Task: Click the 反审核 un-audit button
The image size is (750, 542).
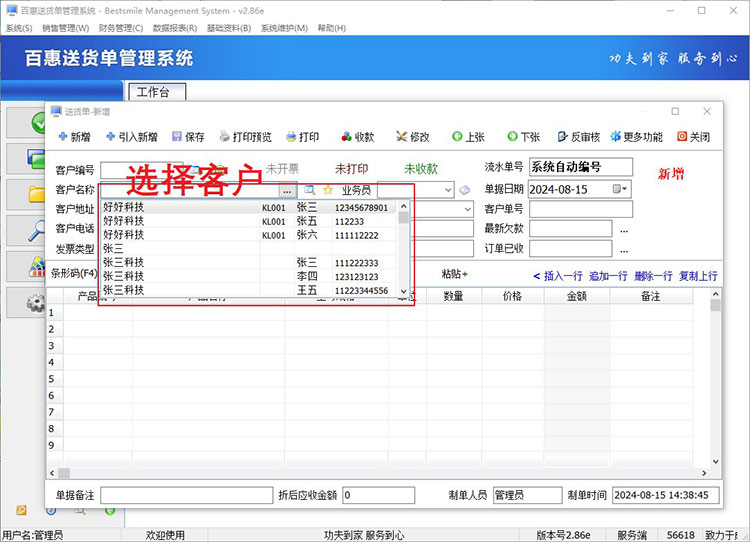Action: click(579, 137)
